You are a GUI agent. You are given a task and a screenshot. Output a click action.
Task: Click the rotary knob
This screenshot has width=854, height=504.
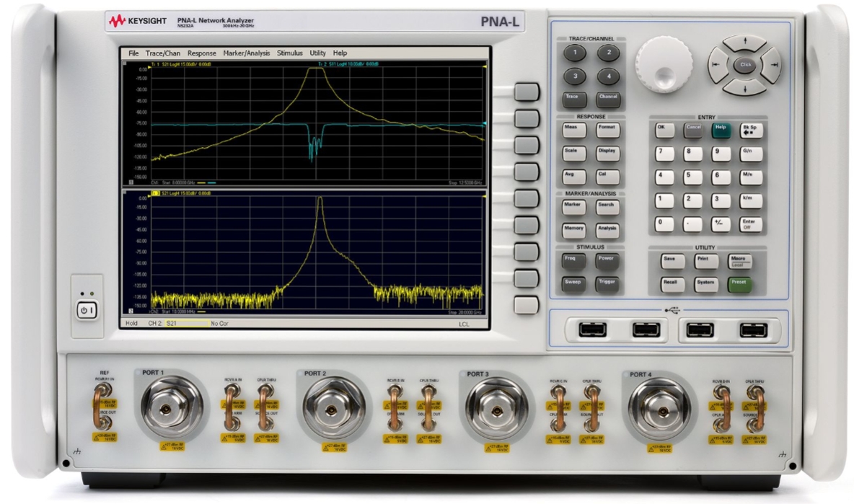point(664,63)
